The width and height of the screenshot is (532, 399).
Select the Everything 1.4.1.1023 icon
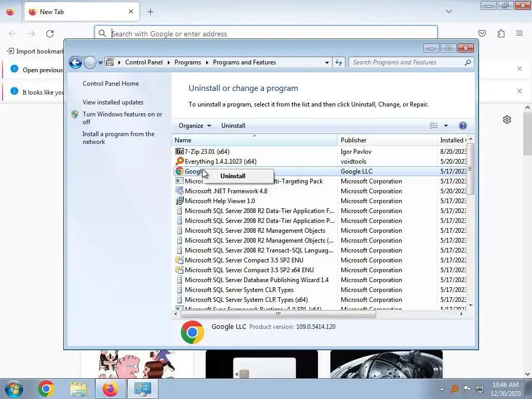179,161
